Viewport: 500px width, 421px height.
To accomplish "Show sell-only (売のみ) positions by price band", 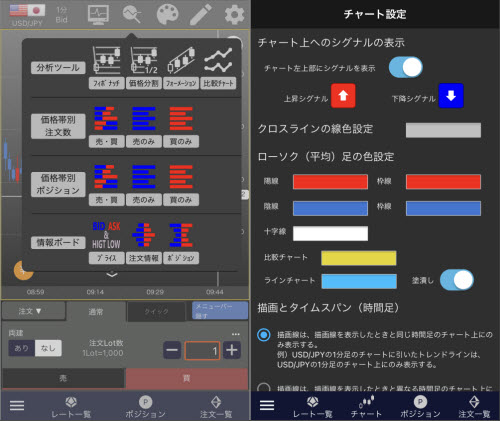I will click(x=144, y=185).
